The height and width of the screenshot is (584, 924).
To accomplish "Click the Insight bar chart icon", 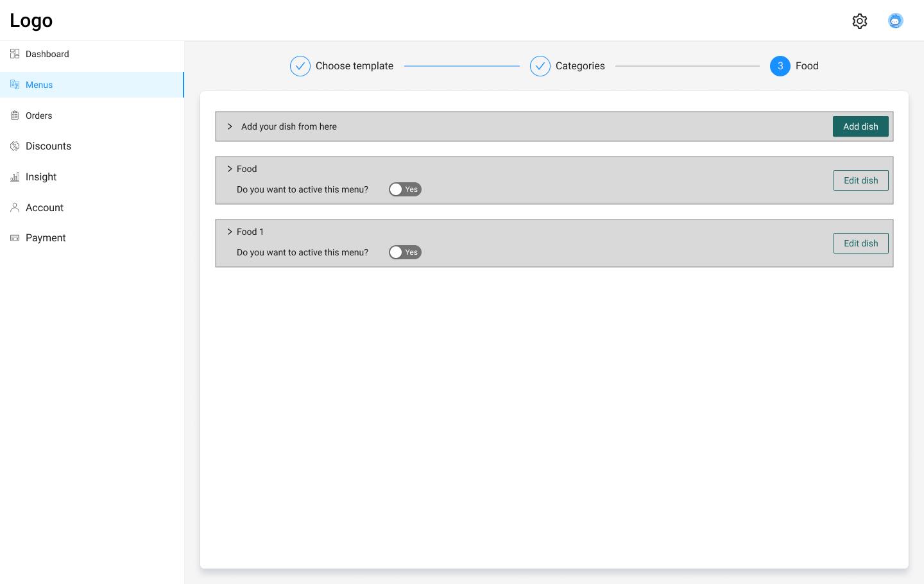I will pyautogui.click(x=15, y=177).
